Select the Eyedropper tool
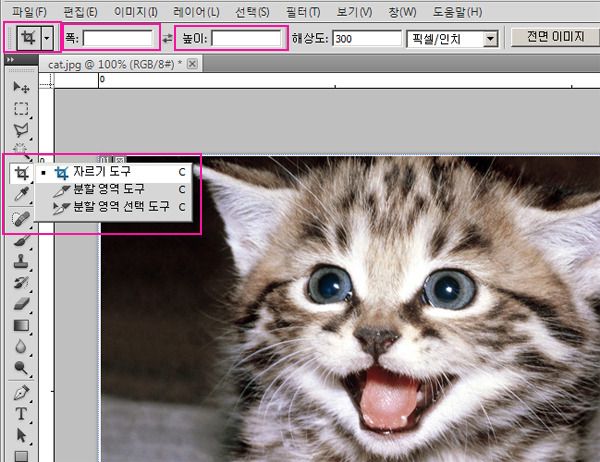Screen dimensions: 600x462 tap(21, 194)
